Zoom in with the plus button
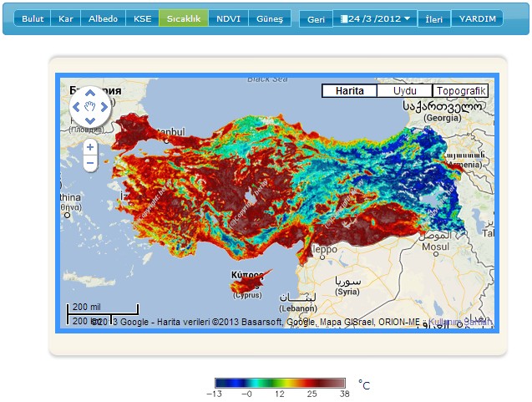 (x=90, y=148)
